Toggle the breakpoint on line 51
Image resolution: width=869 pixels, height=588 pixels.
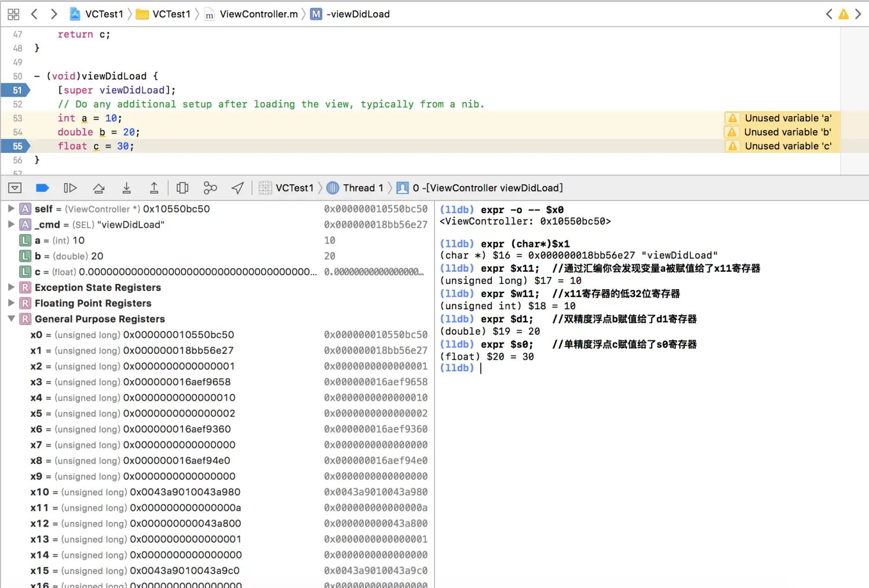[x=16, y=90]
